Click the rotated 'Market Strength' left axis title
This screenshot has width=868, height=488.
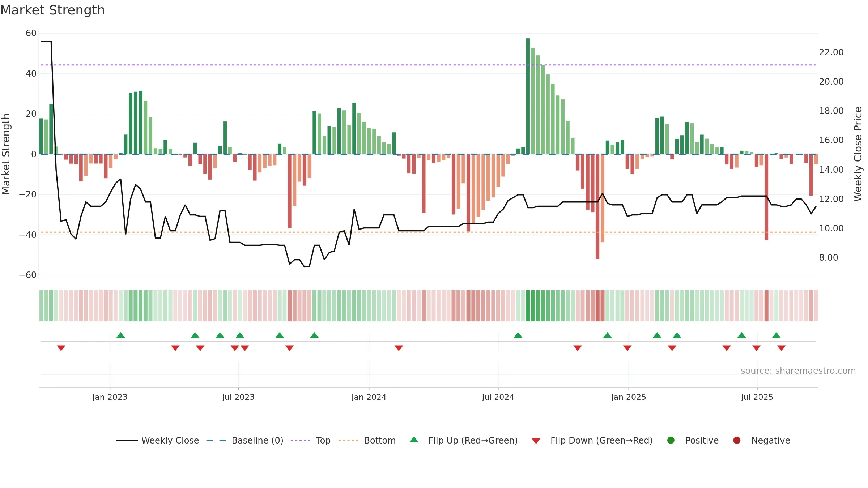tap(6, 154)
